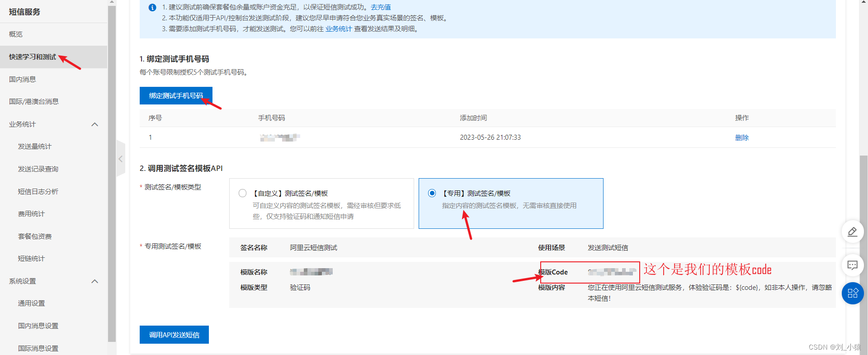This screenshot has width=868, height=355.
Task: Click the 发送测试短信 usage scenario value
Action: click(608, 248)
